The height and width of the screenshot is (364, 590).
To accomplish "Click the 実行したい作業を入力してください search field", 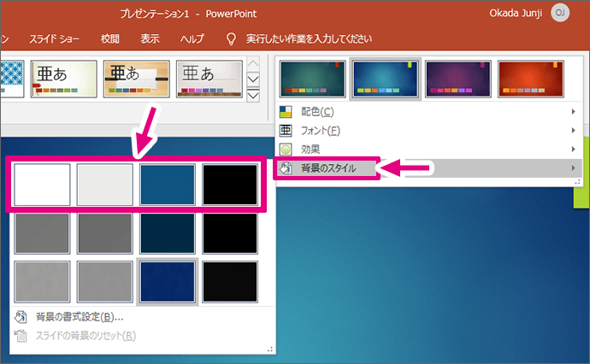I will pyautogui.click(x=309, y=38).
